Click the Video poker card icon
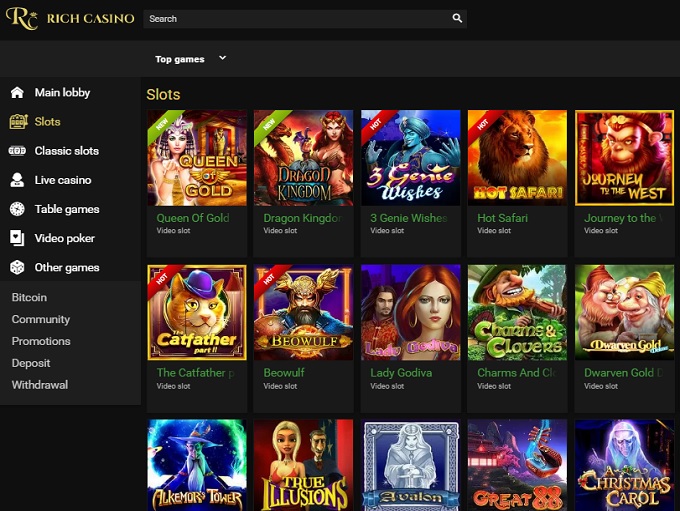The height and width of the screenshot is (511, 680). click(17, 238)
